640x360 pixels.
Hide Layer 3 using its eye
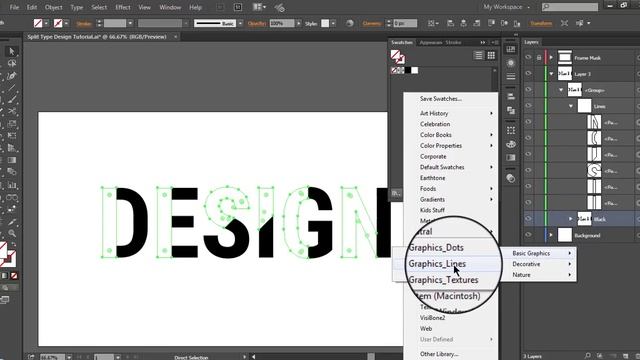tap(529, 74)
